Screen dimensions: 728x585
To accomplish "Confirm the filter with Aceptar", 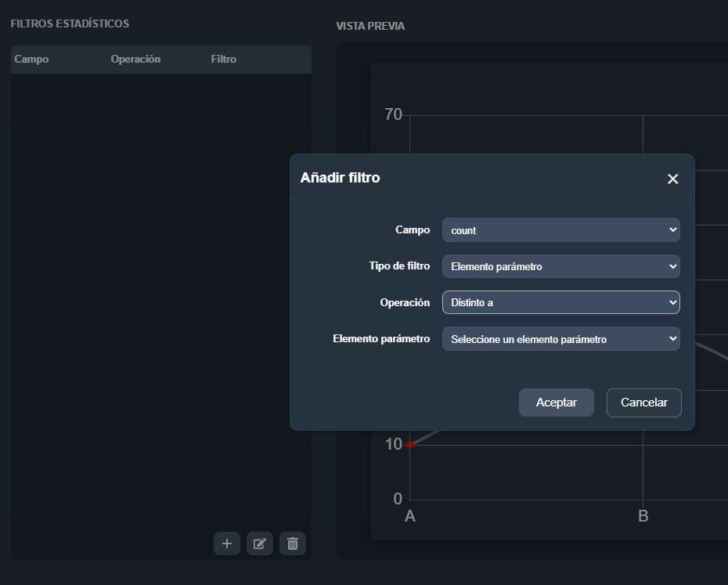I will coord(556,403).
